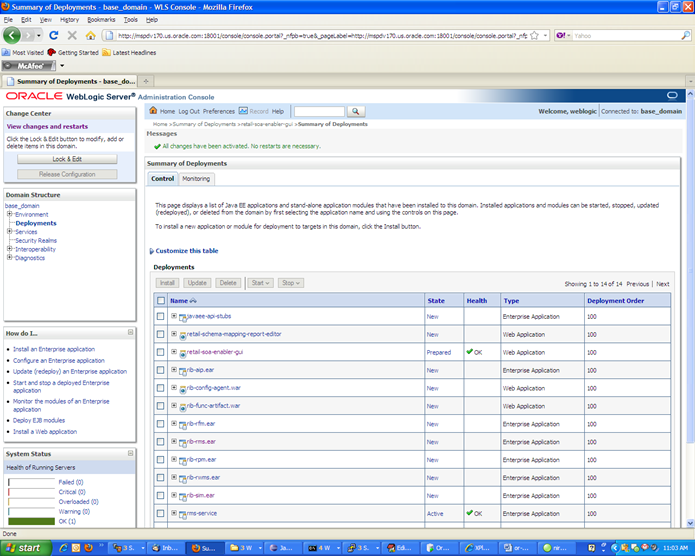The image size is (696, 557).
Task: Click the rib-aip.ear application icon
Action: click(182, 371)
